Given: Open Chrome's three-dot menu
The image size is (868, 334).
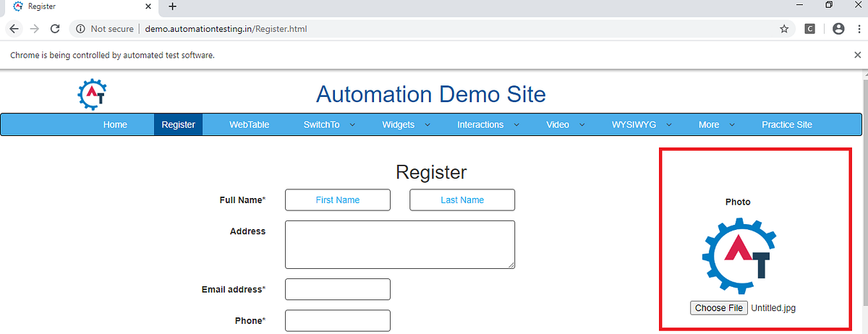Looking at the screenshot, I should pos(859,29).
